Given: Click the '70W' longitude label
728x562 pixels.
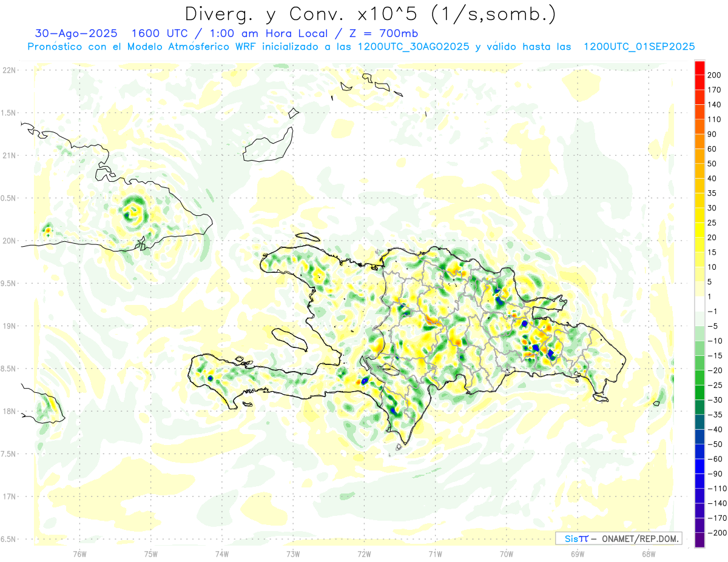Looking at the screenshot, I should click(507, 553).
